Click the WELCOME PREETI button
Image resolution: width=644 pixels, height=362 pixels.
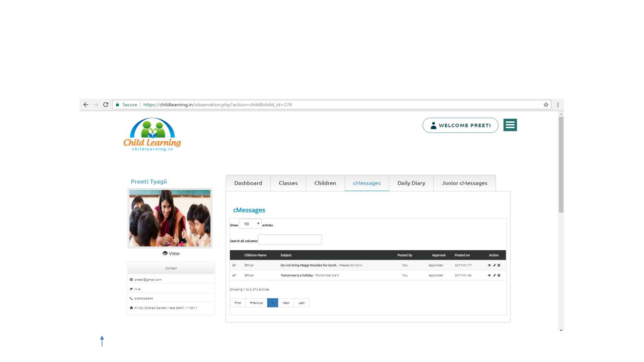tap(460, 125)
